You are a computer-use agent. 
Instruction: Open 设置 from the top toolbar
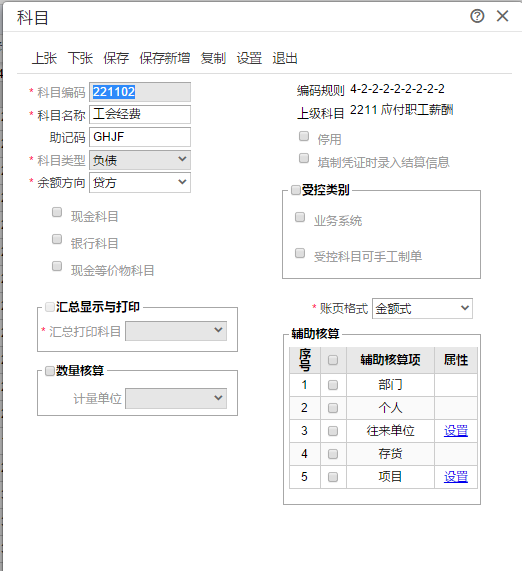tap(249, 58)
